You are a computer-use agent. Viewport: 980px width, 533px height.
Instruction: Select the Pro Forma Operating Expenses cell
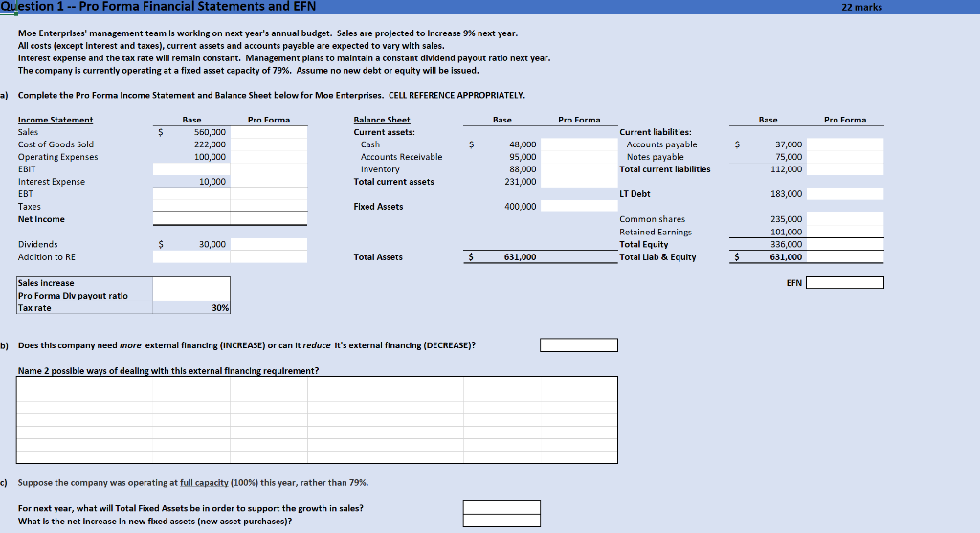pos(269,157)
